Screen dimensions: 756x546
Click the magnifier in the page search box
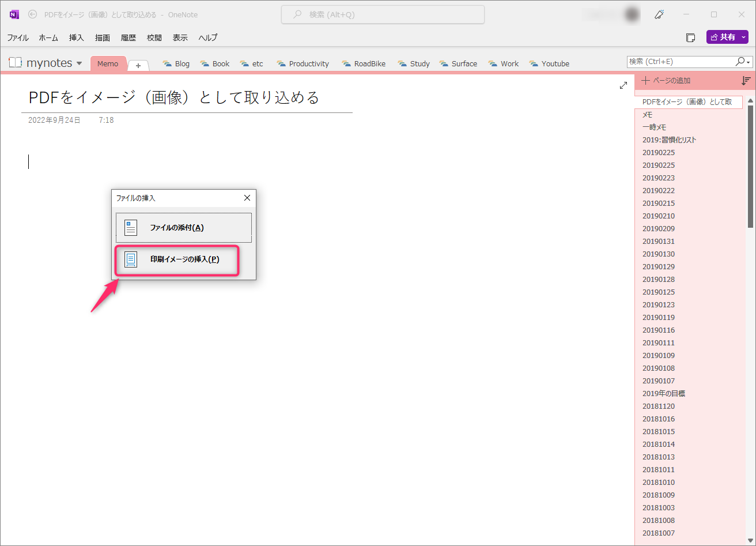[x=740, y=61]
